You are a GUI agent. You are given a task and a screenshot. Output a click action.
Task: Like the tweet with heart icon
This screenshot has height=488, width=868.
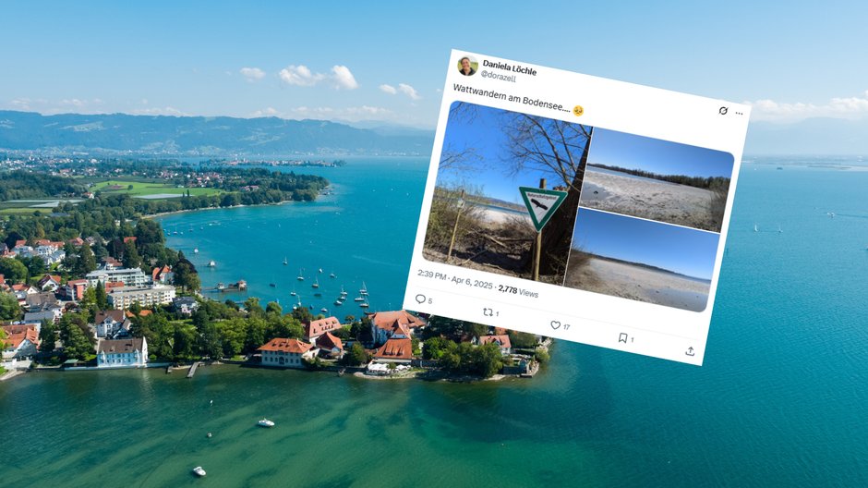[x=555, y=325]
